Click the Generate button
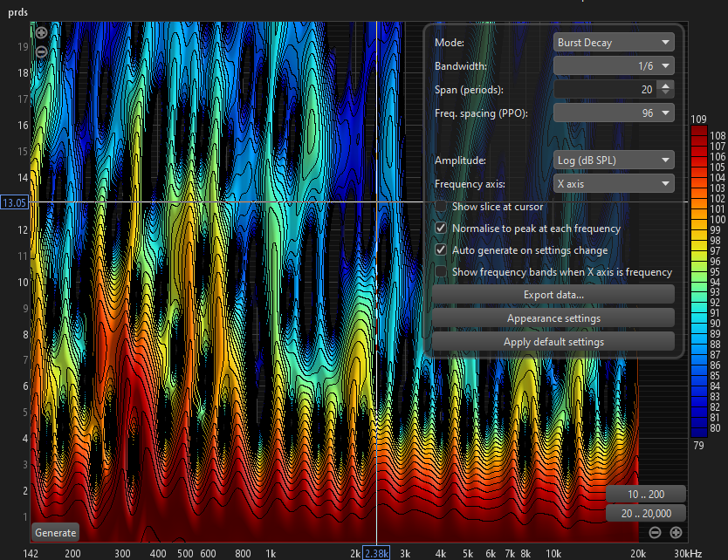The height and width of the screenshot is (560, 728). click(55, 533)
